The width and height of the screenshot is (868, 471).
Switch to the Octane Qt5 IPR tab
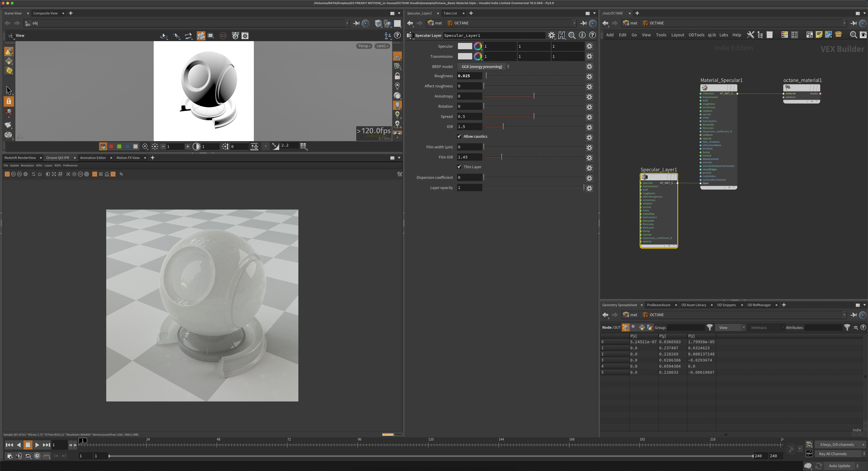(58, 158)
